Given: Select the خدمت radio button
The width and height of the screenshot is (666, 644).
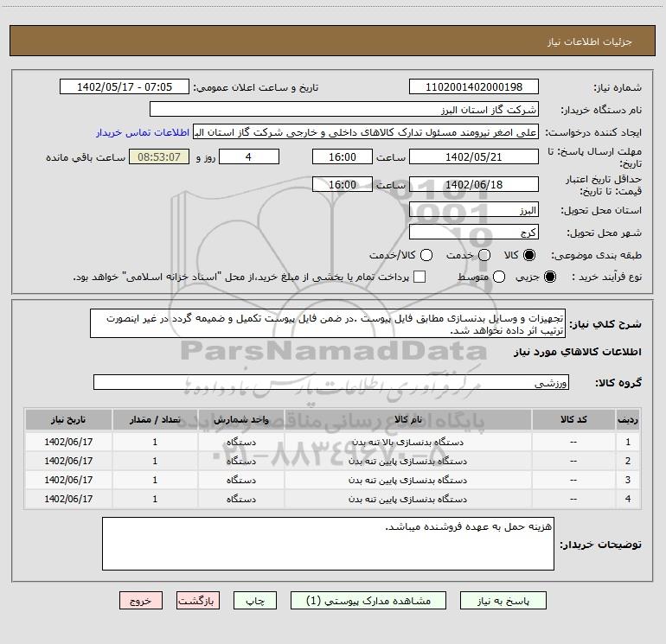Looking at the screenshot, I should (x=484, y=255).
